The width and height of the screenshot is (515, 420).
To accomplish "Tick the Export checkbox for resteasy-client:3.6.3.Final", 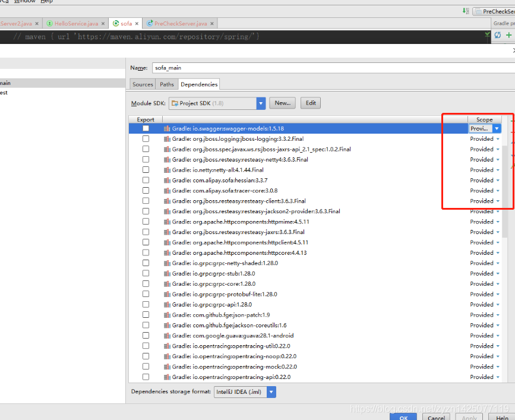I will [x=146, y=201].
